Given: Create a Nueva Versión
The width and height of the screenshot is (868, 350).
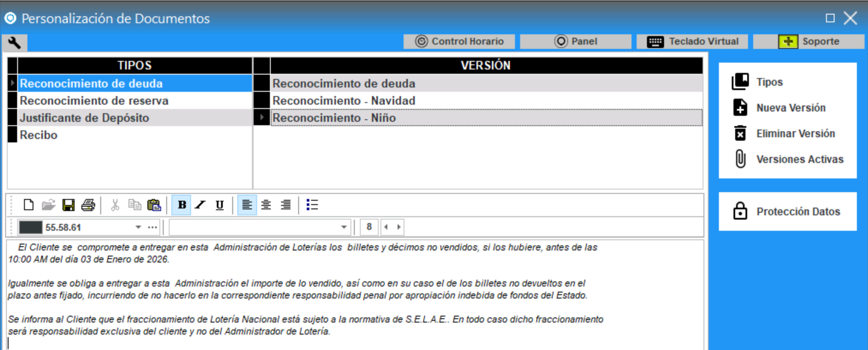Looking at the screenshot, I should pyautogui.click(x=778, y=108).
